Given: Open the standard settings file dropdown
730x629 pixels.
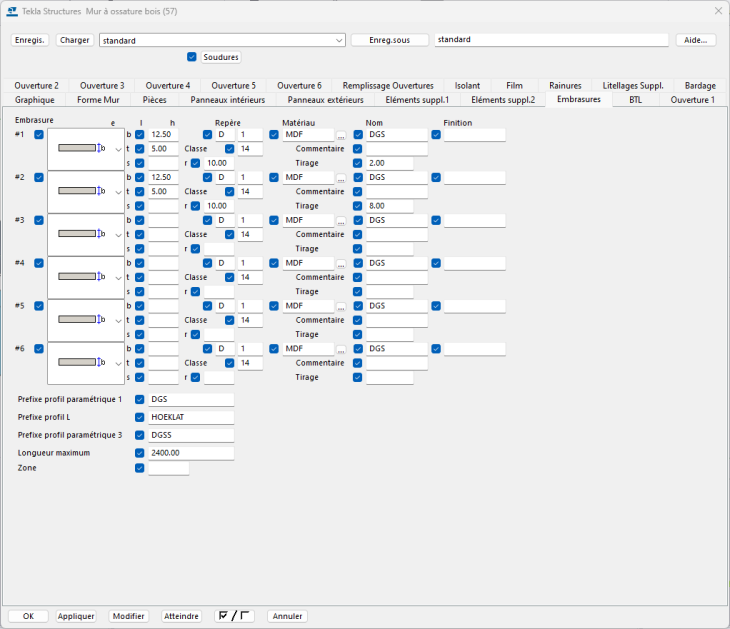Looking at the screenshot, I should click(x=339, y=41).
